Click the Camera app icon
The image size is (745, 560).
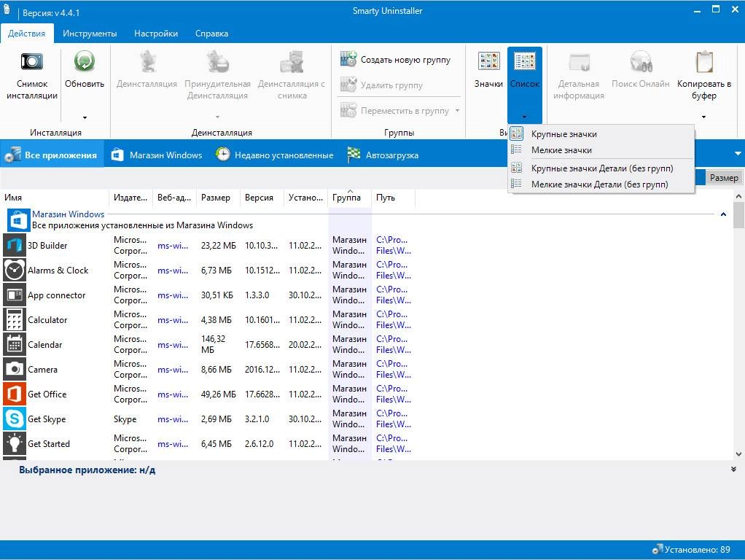tap(15, 369)
